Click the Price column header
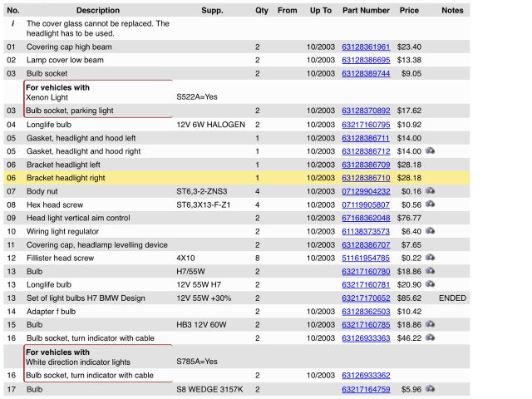Image resolution: width=532 pixels, height=399 pixels. pos(409,11)
